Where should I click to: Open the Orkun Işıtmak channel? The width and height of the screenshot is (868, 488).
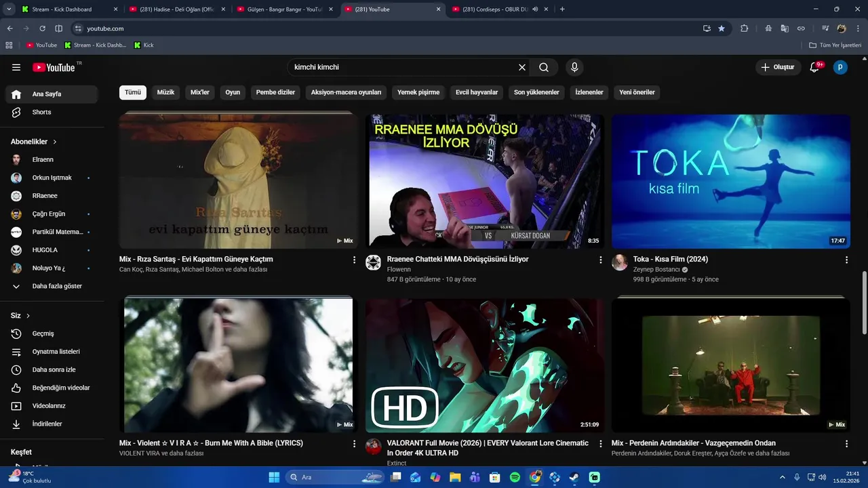coord(52,178)
